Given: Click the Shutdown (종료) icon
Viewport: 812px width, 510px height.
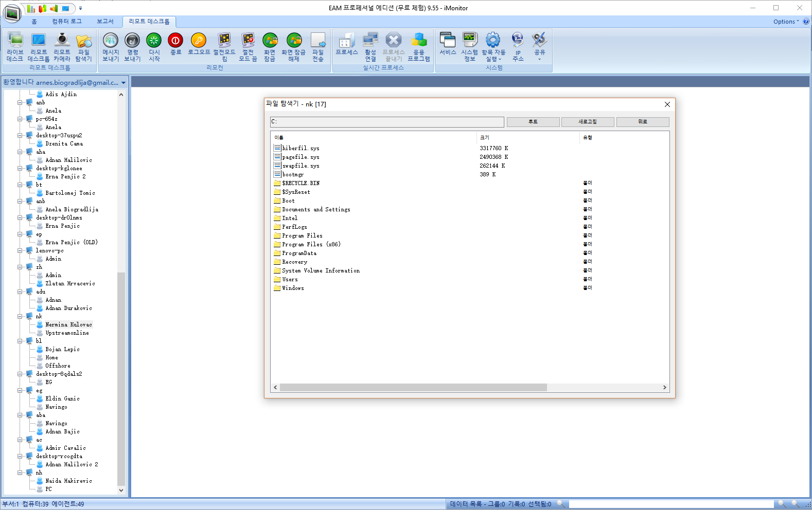Looking at the screenshot, I should pos(175,44).
